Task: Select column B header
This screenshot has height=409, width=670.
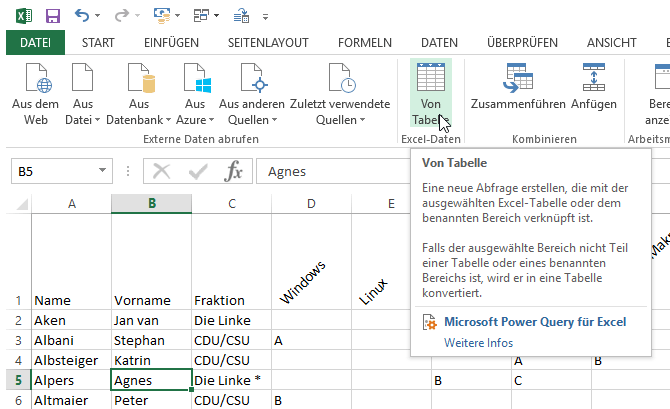Action: 152,204
